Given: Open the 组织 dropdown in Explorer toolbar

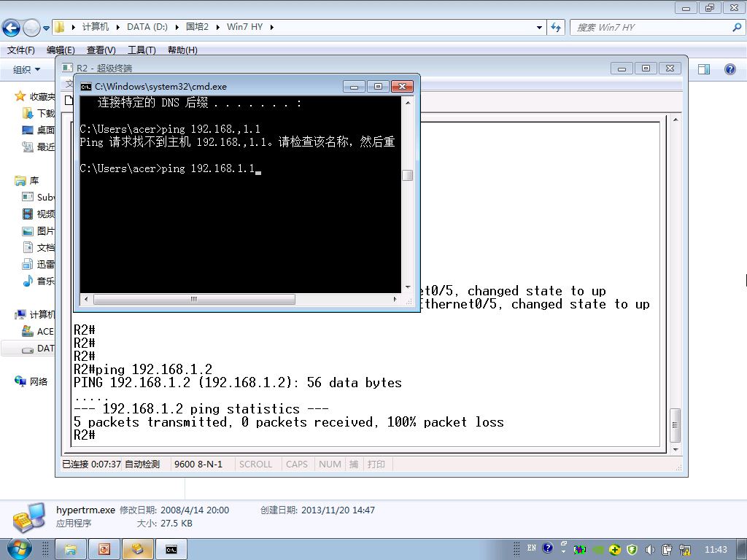Looking at the screenshot, I should pyautogui.click(x=27, y=69).
